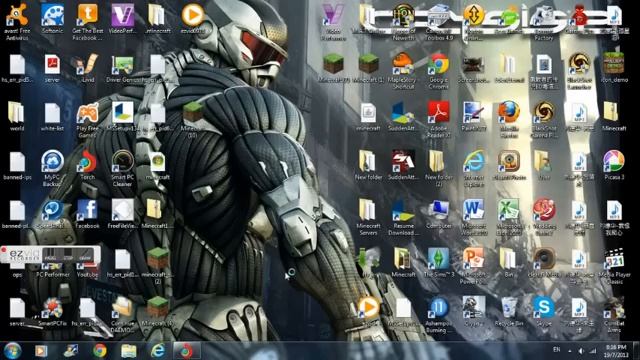Open Windows Explorer from taskbar

point(129,351)
